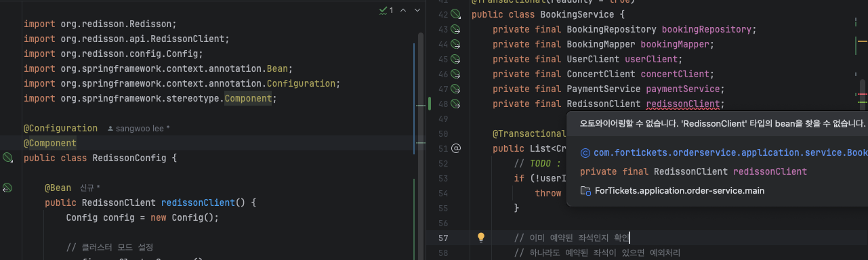Jump to next highlighted problem arrow
The height and width of the screenshot is (260, 868).
tap(417, 11)
